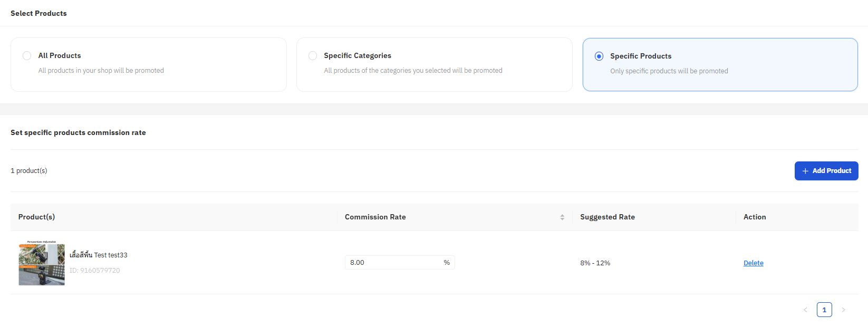Click the Suggested Rate column header

tap(607, 217)
